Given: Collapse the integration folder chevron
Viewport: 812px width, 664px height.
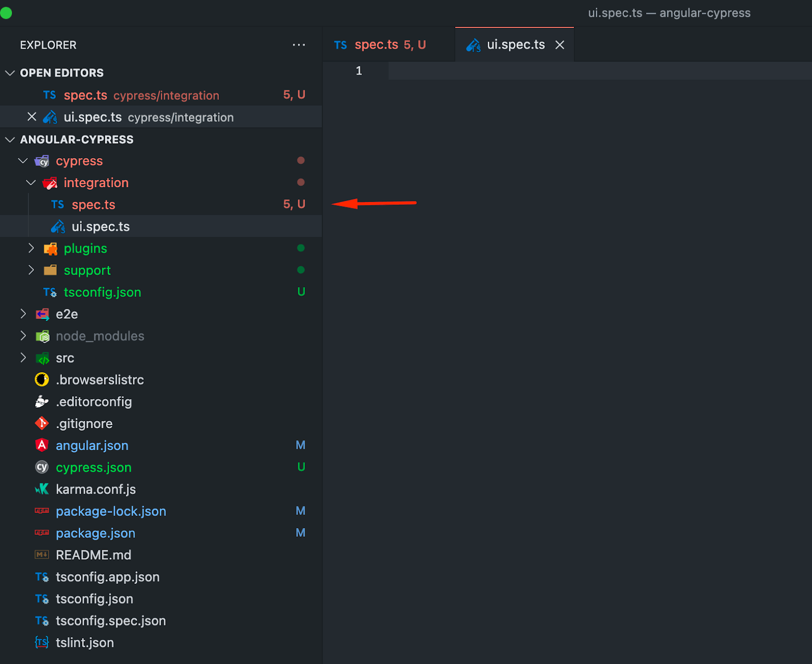Looking at the screenshot, I should click(x=31, y=183).
